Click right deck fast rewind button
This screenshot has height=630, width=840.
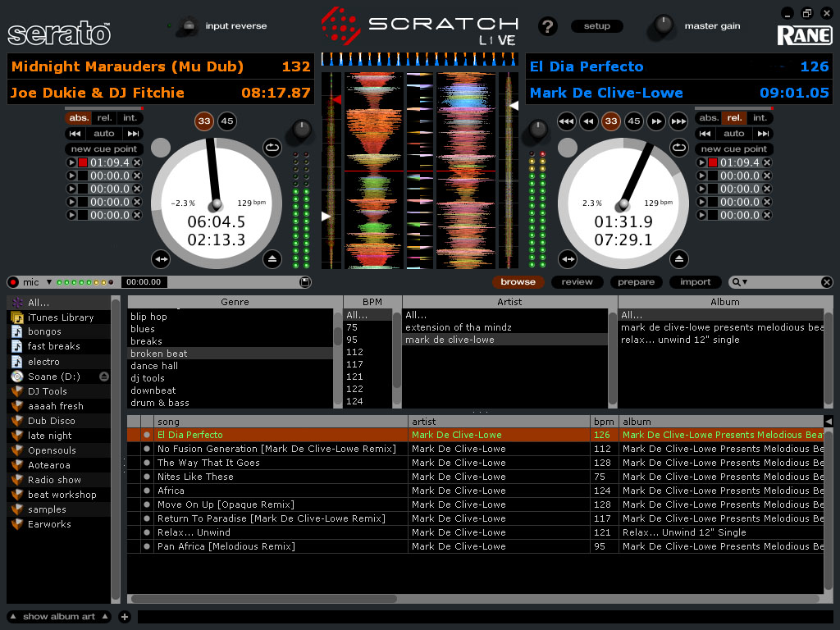click(x=566, y=121)
